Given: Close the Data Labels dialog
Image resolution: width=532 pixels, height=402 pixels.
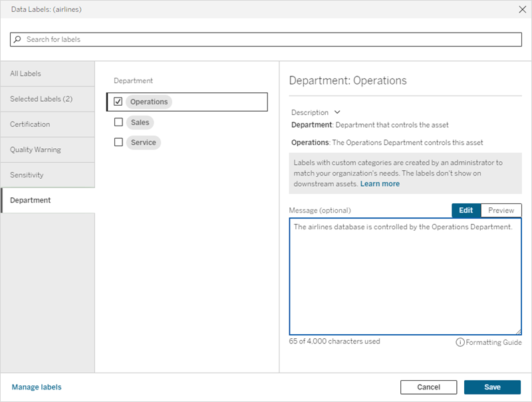Looking at the screenshot, I should 521,10.
